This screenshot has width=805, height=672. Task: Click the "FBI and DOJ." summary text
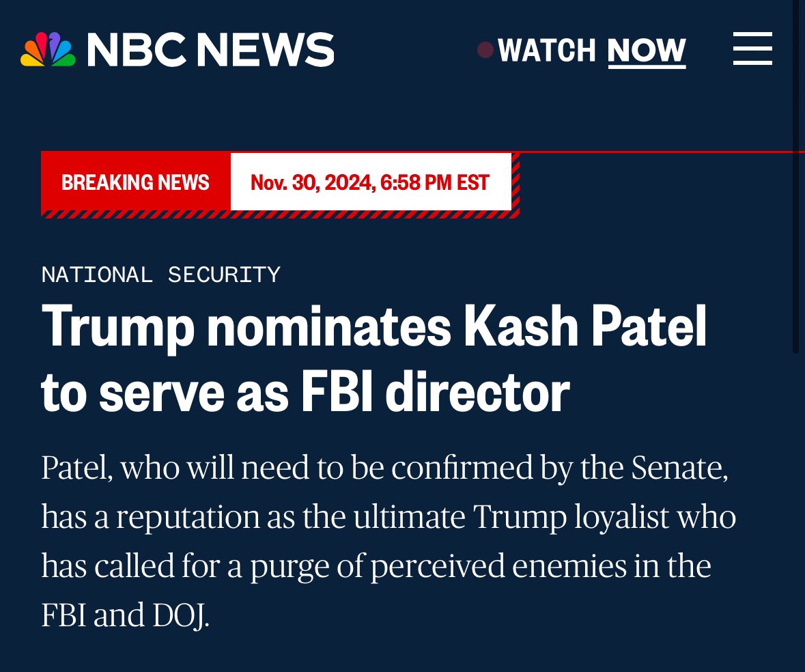pyautogui.click(x=125, y=615)
